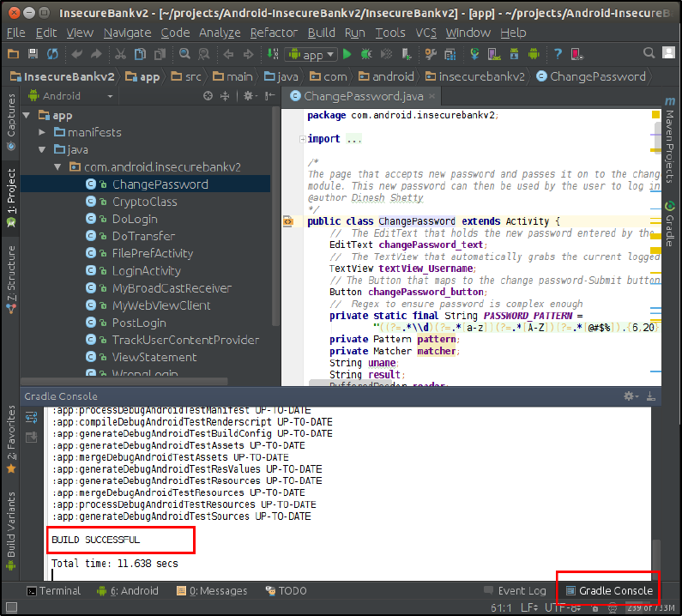Image resolution: width=682 pixels, height=616 pixels.
Task: Expand the manifests folder in tree
Action: tap(42, 132)
